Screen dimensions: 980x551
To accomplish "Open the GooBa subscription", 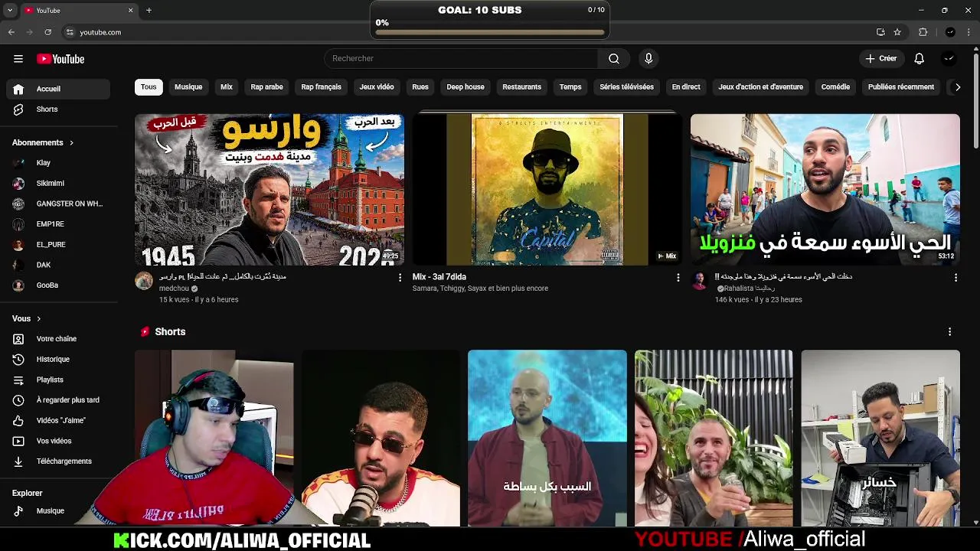I will click(x=58, y=285).
